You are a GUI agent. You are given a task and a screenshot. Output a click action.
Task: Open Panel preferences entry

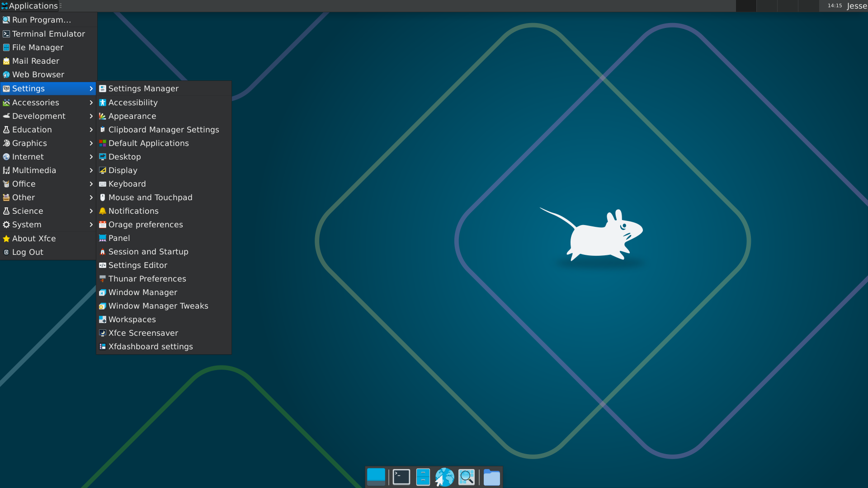164,238
